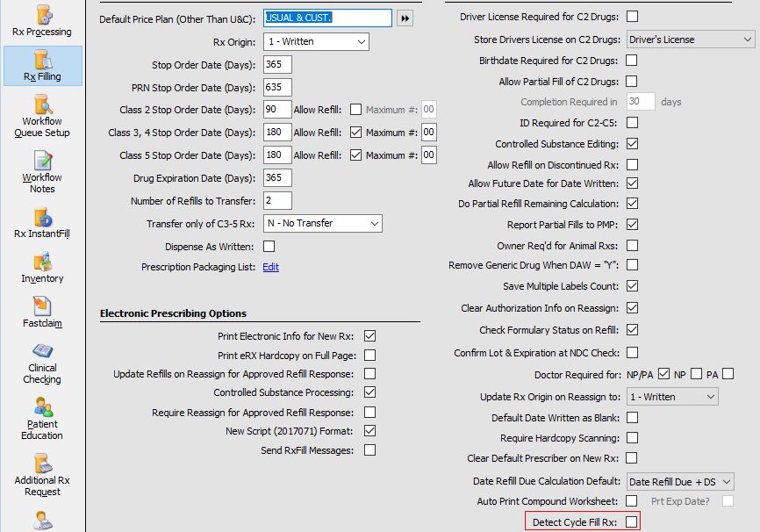
Task: Enable Require Reassign for Approved Refill Response
Action: 369,413
